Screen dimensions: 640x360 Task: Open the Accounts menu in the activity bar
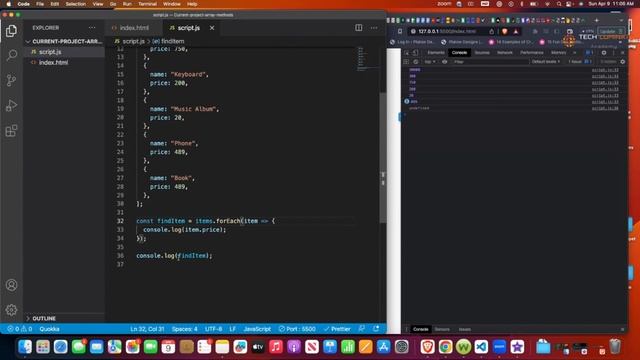coord(11,285)
